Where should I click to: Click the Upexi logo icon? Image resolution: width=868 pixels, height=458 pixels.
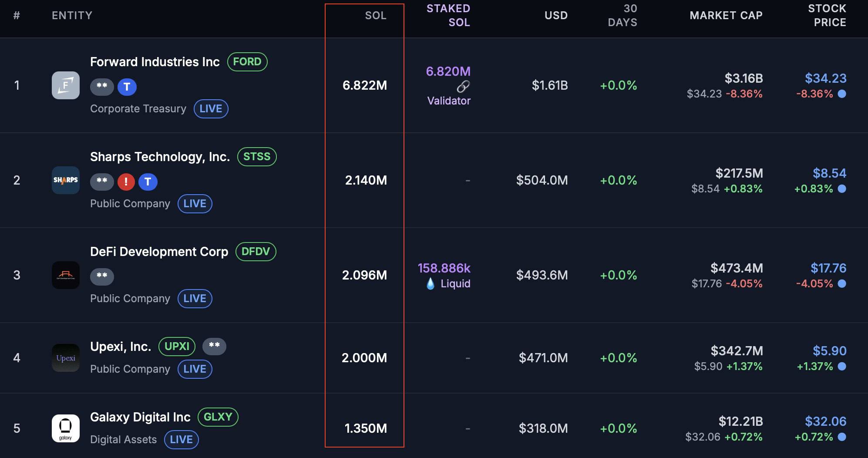(66, 358)
